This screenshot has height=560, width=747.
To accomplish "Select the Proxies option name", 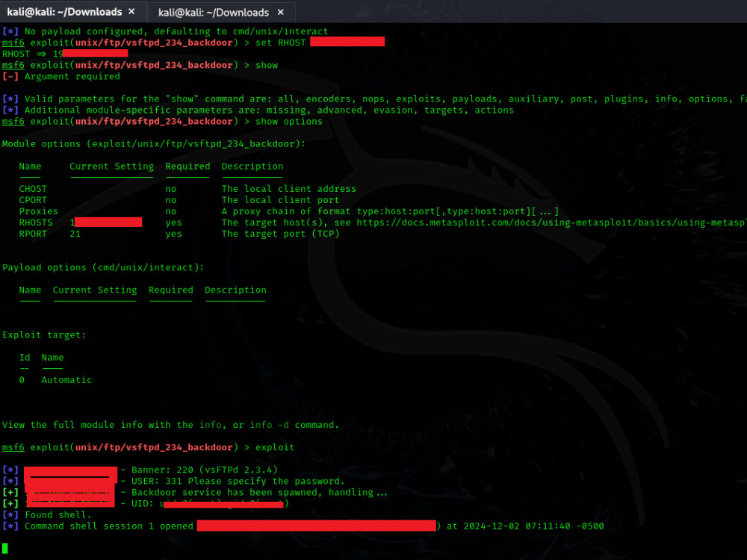I will tap(38, 211).
